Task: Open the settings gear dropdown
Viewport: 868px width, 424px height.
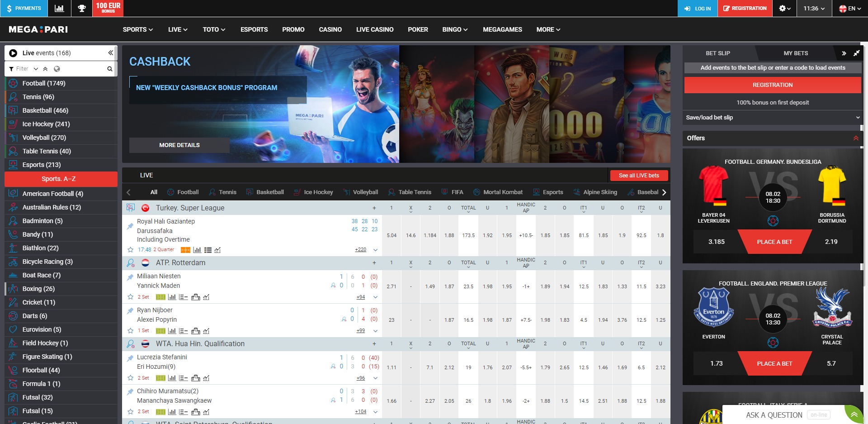Action: (785, 8)
